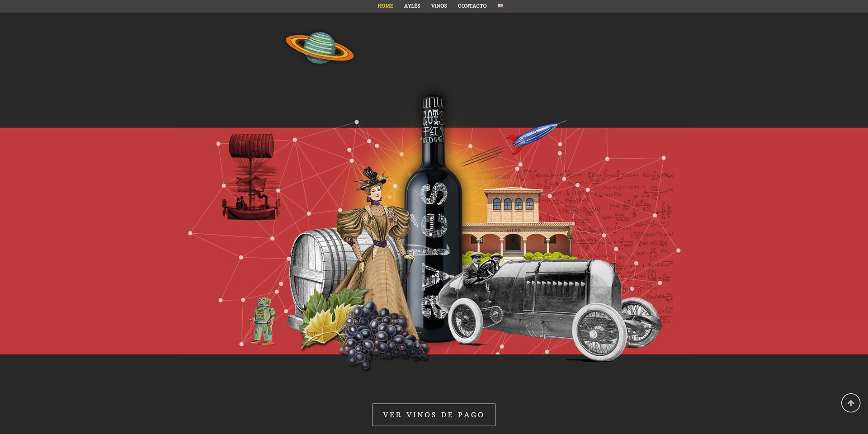Click the handwritten math formulas graphic
This screenshot has width=868, height=434.
[633, 217]
